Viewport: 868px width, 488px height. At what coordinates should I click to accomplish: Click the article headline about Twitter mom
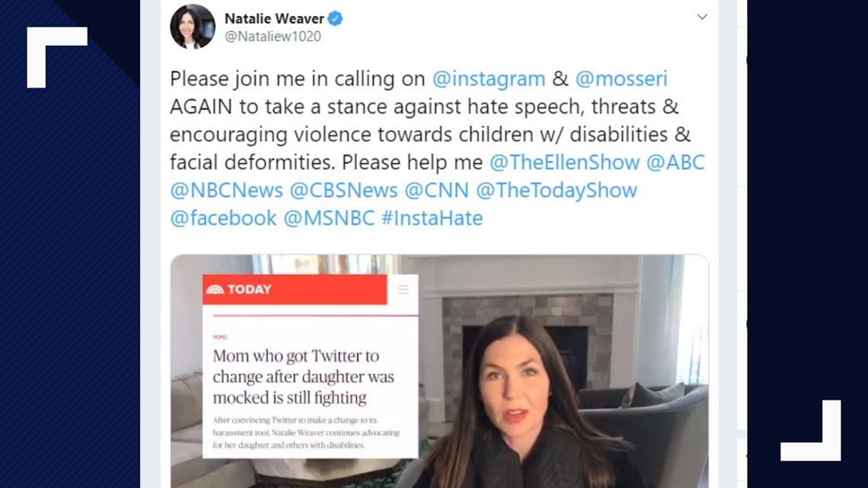(x=303, y=377)
